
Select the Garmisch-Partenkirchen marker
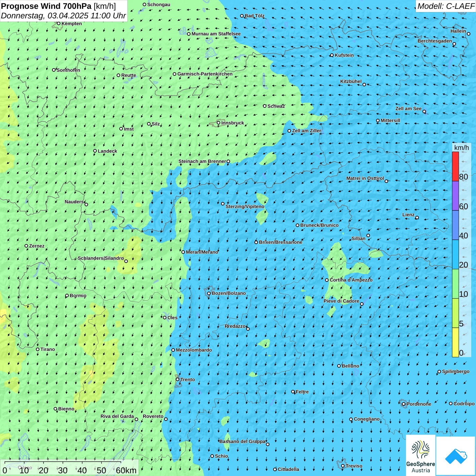click(x=174, y=74)
